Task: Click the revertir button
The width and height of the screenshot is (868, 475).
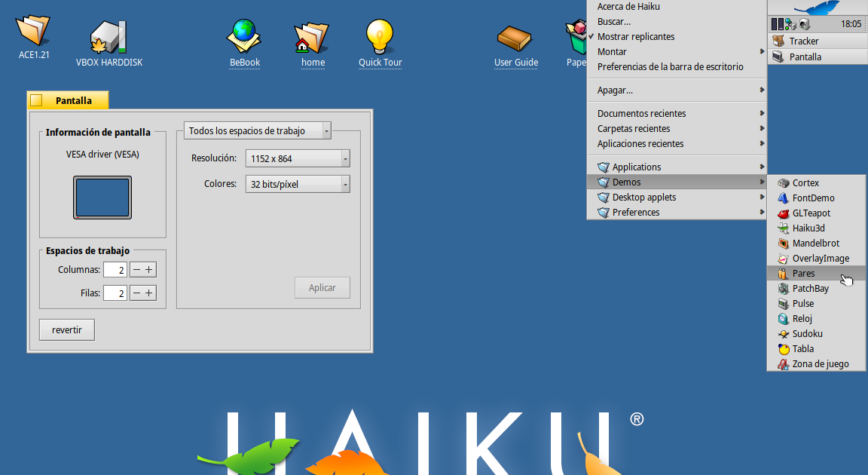Action: 66,329
